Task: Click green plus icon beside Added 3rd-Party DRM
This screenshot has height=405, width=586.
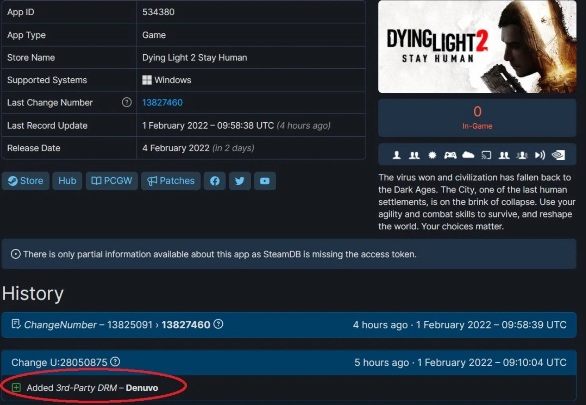Action: click(16, 387)
